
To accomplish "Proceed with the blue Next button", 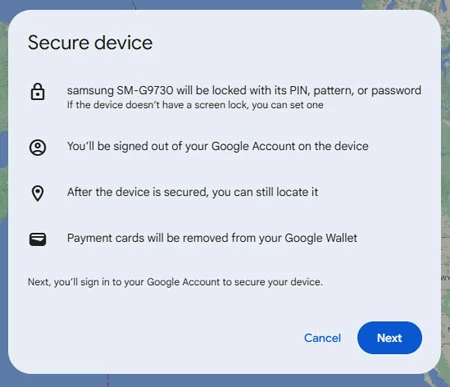I will tap(389, 338).
